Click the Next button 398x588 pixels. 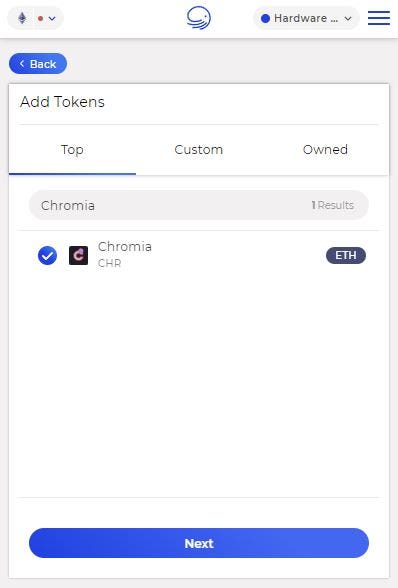coord(199,543)
